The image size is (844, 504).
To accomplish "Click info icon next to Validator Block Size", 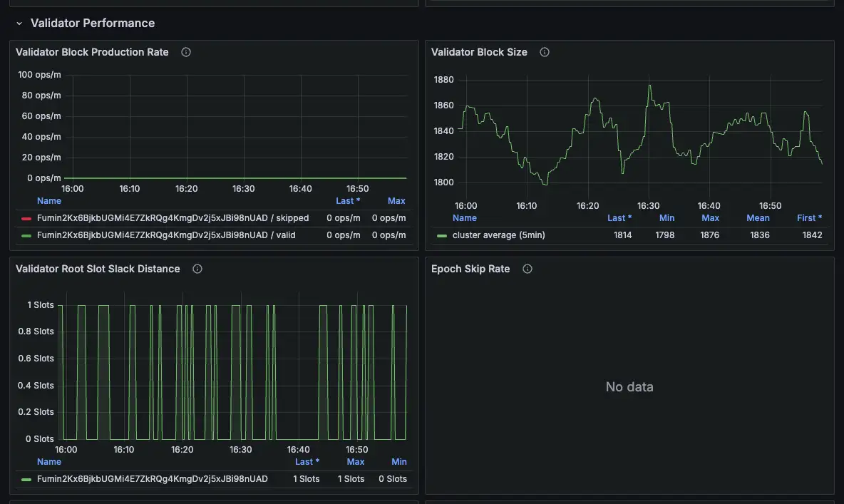I will [x=545, y=52].
